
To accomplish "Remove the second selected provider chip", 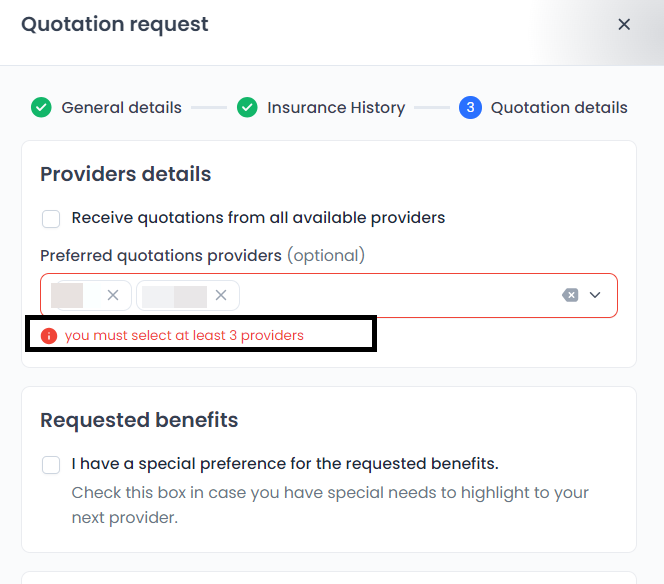I will click(221, 295).
